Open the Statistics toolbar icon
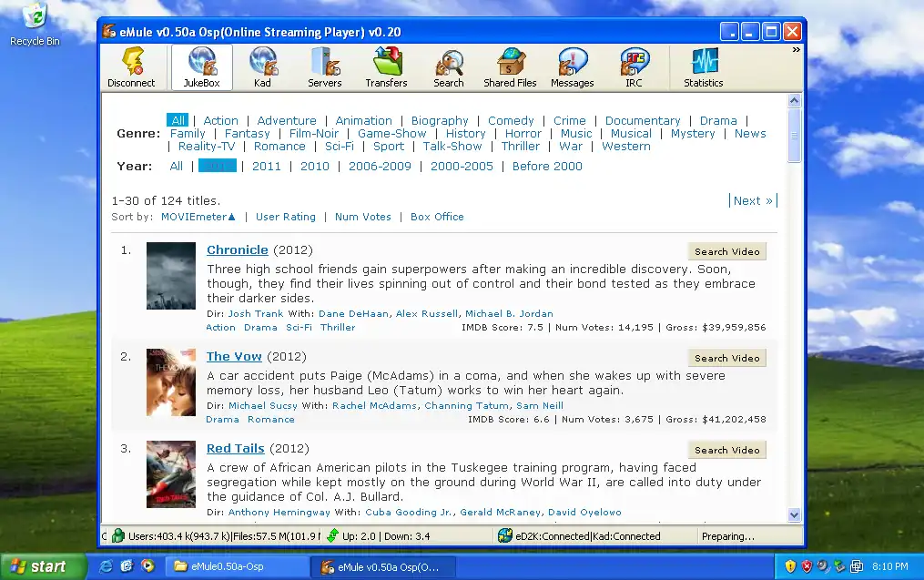This screenshot has height=580, width=924. [x=703, y=67]
